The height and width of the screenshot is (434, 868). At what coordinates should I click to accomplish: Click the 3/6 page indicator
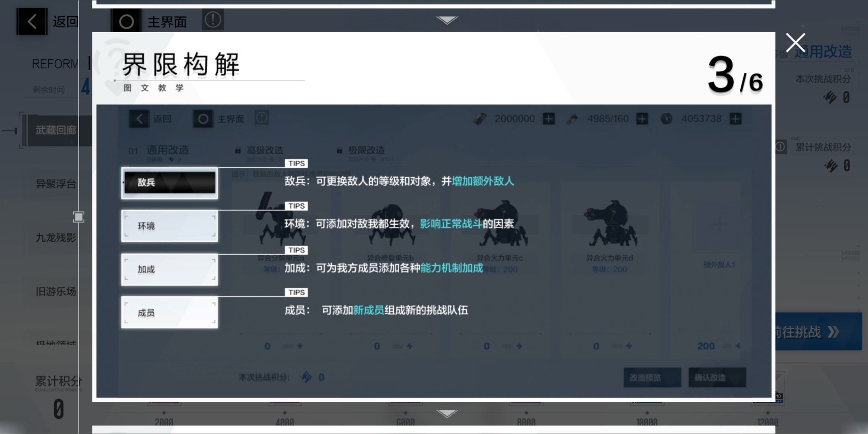[x=735, y=75]
